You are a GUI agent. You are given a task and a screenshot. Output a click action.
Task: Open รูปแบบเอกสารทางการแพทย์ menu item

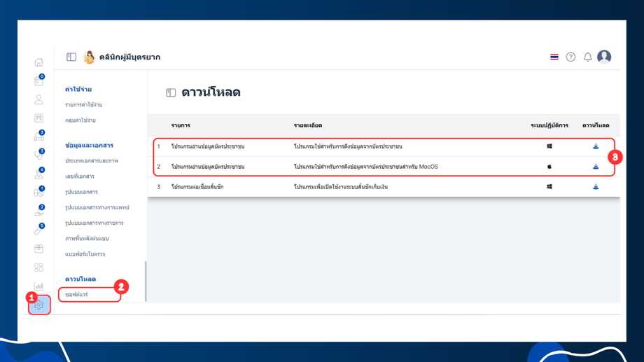(97, 207)
